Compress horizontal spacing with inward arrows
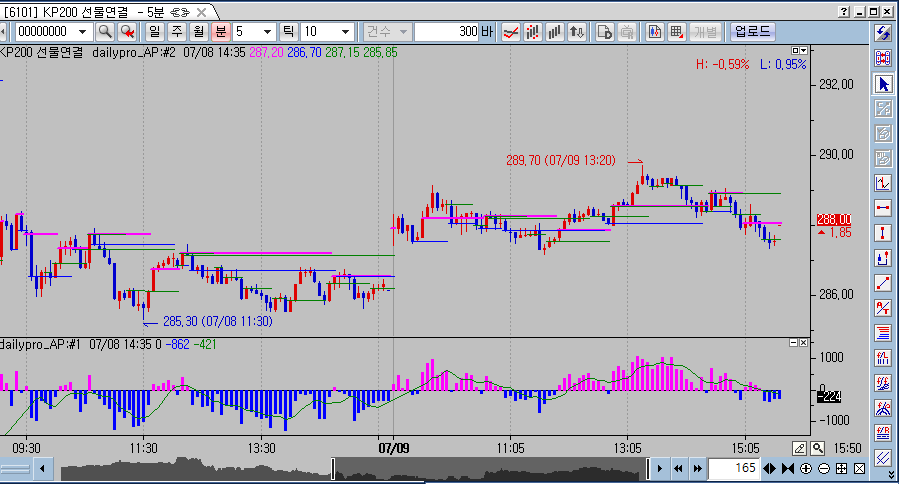899x484 pixels. tap(788, 469)
